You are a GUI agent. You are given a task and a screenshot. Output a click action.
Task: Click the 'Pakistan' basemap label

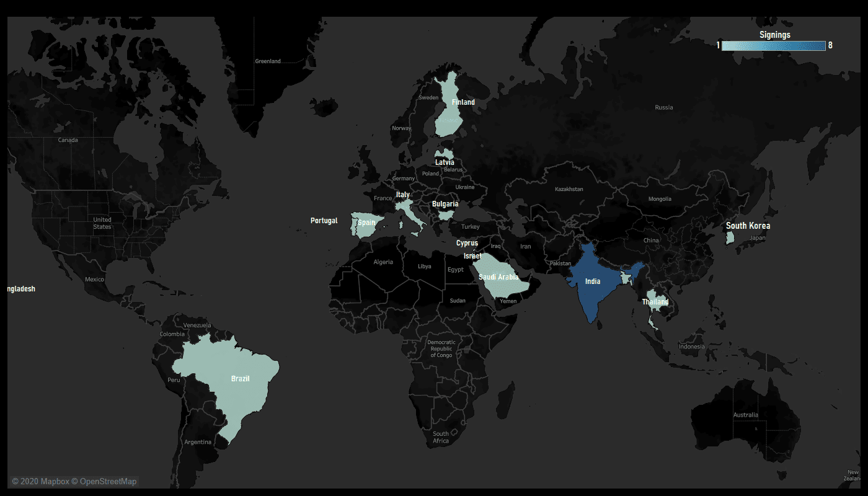[x=560, y=263]
